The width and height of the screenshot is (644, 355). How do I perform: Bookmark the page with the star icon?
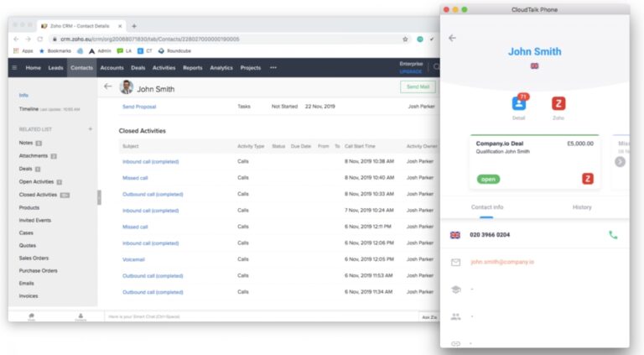pyautogui.click(x=405, y=39)
